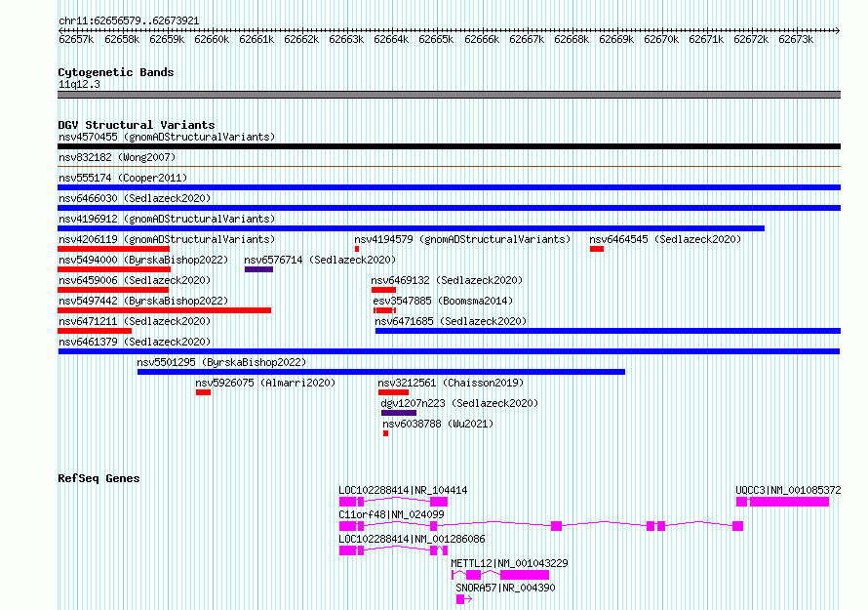Click LOC102288414|NR_104414 gene label
This screenshot has width=868, height=610.
(403, 490)
